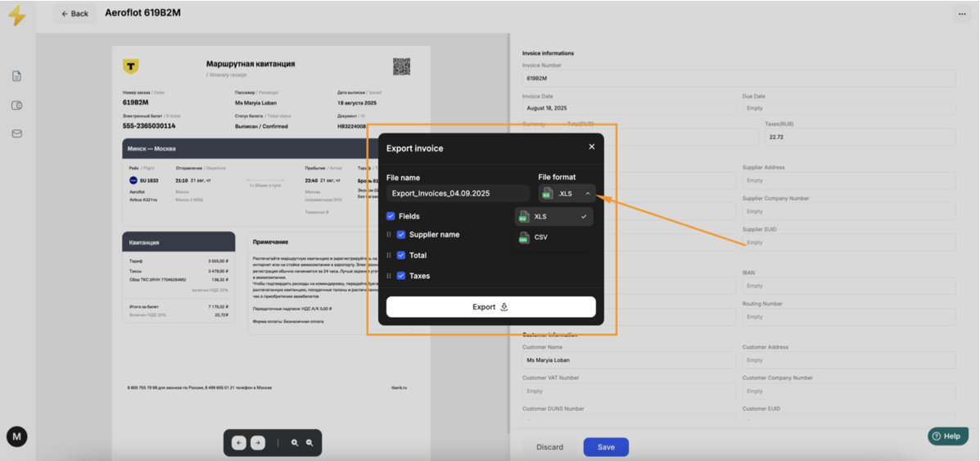Save the invoice information
This screenshot has height=461, width=980.
pyautogui.click(x=606, y=447)
